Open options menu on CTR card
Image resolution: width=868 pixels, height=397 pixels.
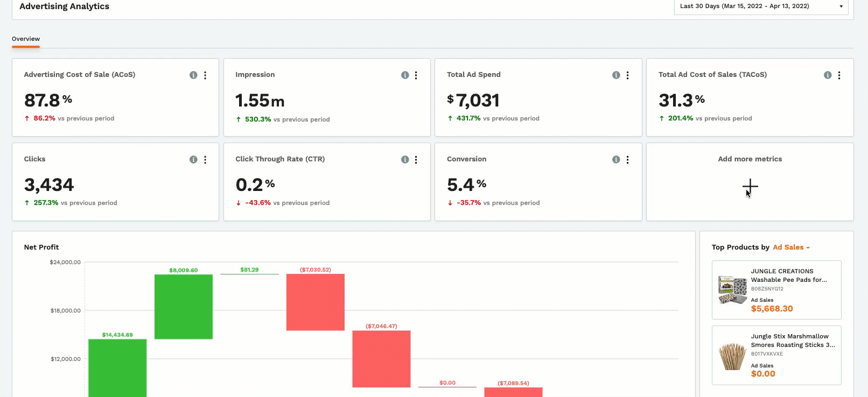[416, 160]
